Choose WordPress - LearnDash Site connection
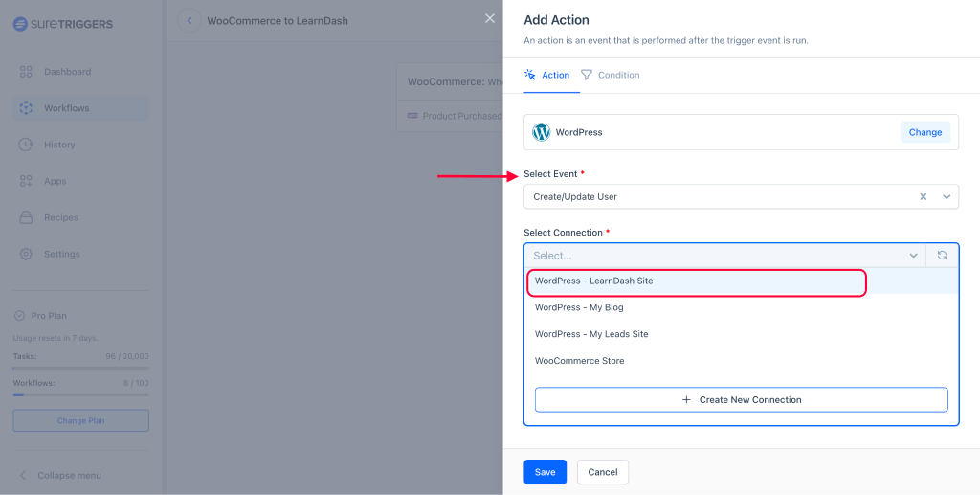 point(742,281)
